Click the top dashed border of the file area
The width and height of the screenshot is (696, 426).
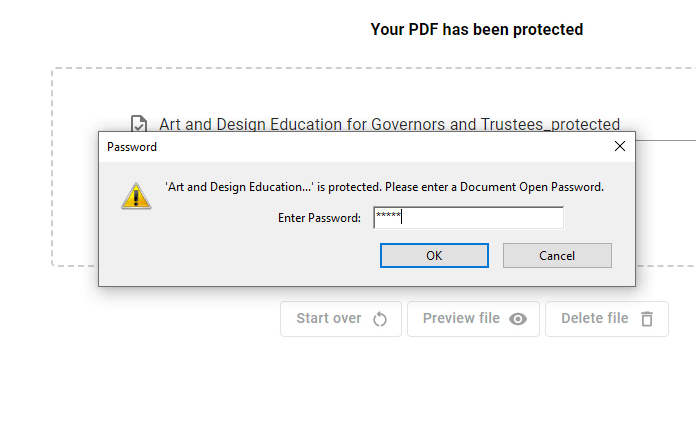[x=300, y=69]
